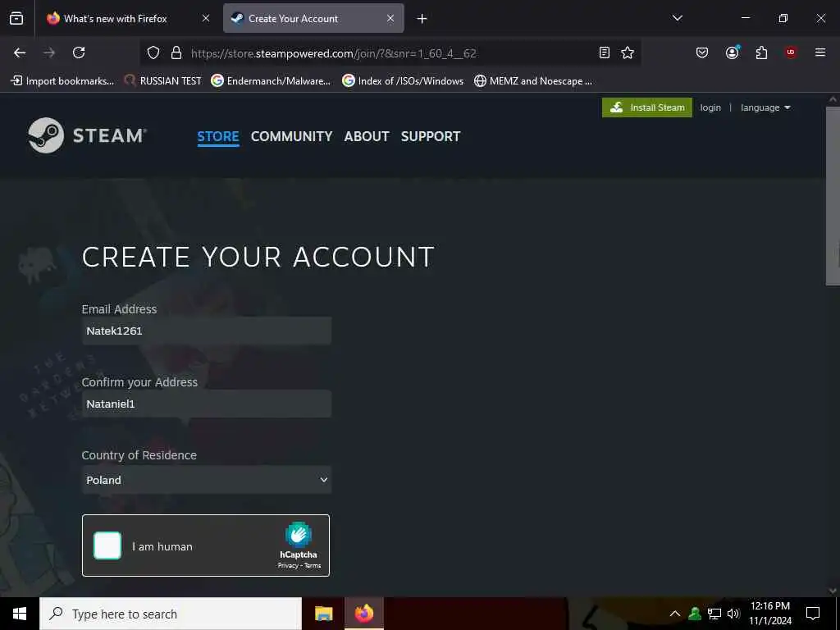The width and height of the screenshot is (840, 630).
Task: Check the I am human checkbox
Action: pos(107,546)
